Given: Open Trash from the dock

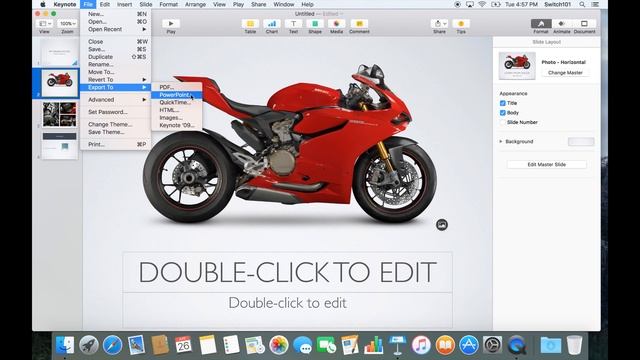Looking at the screenshot, I should pyautogui.click(x=574, y=345).
